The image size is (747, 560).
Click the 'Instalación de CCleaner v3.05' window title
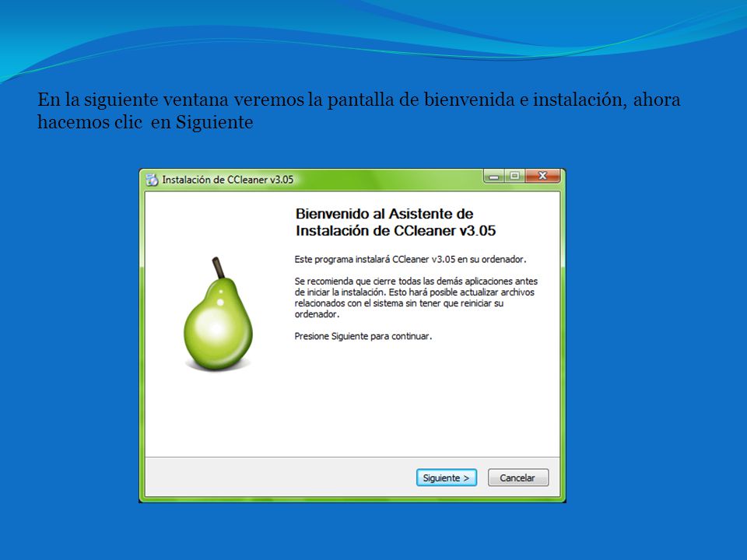[228, 180]
